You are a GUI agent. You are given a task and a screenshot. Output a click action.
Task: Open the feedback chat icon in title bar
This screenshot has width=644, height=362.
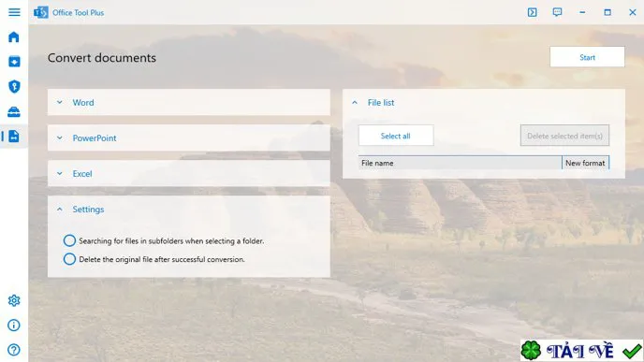tap(557, 12)
